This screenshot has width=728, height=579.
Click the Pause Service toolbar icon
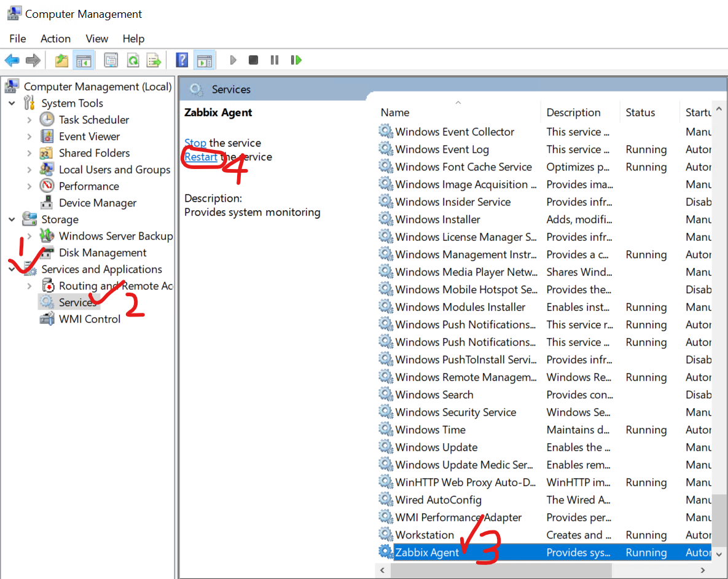(275, 60)
